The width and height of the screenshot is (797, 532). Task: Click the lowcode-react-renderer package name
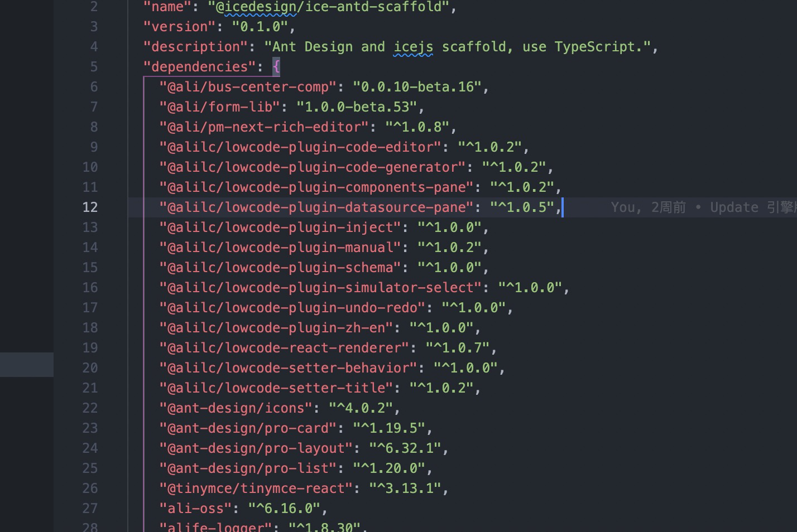tap(285, 348)
